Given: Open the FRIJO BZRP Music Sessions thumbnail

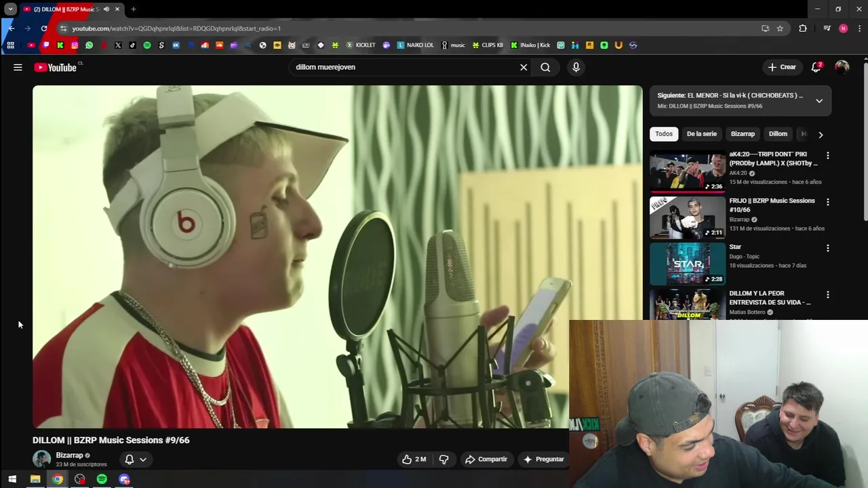Looking at the screenshot, I should (688, 218).
